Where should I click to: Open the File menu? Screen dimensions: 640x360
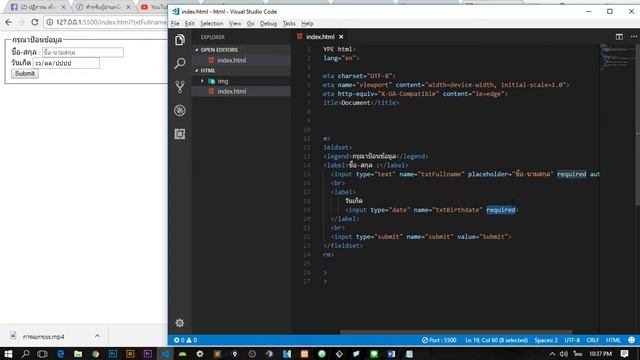(175, 24)
